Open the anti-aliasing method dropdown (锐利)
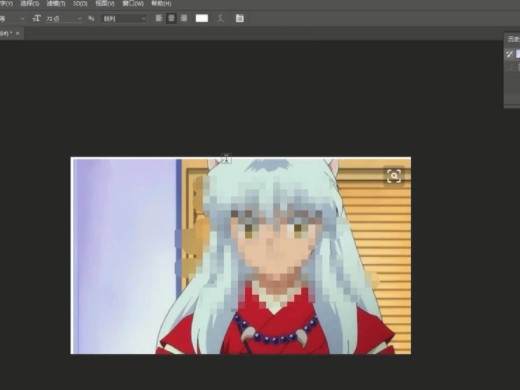This screenshot has height=390, width=520. pos(124,19)
